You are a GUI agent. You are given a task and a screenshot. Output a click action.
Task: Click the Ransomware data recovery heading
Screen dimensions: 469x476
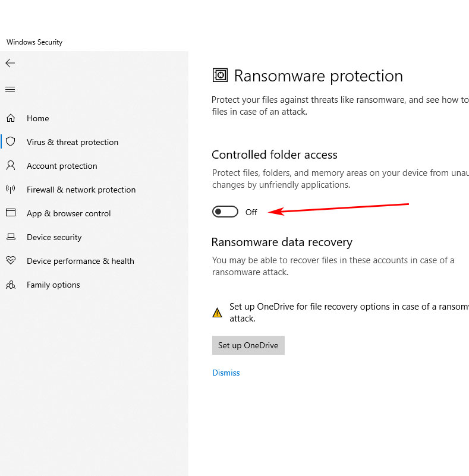[x=282, y=242]
